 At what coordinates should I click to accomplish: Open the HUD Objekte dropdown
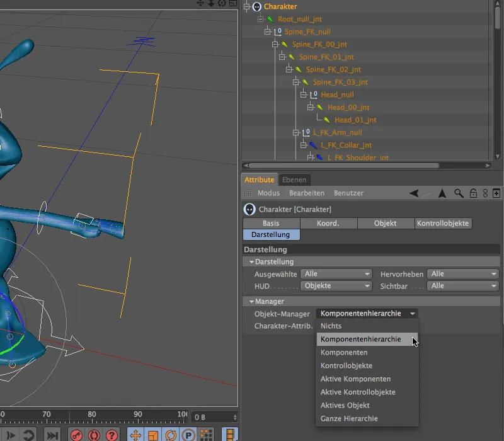(x=336, y=286)
